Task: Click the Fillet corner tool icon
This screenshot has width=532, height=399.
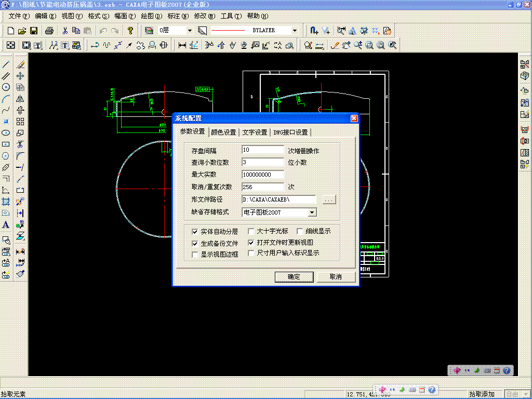Action: pos(20,156)
